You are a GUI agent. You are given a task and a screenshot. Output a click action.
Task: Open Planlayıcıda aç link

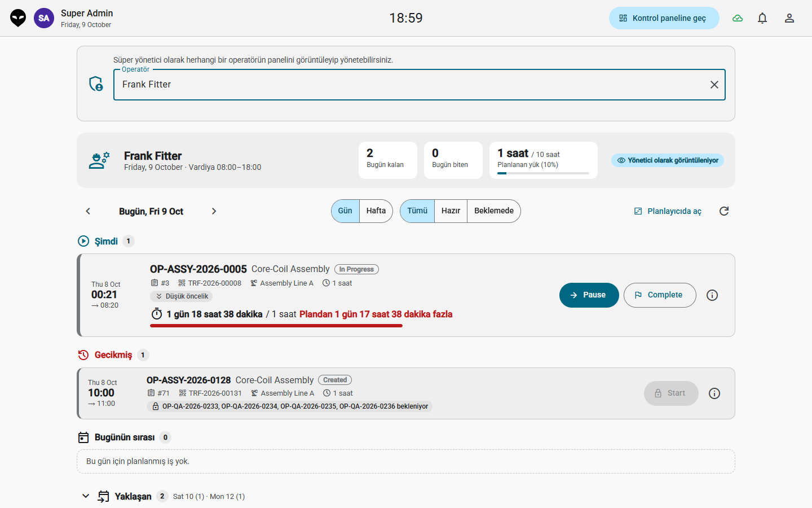pyautogui.click(x=668, y=211)
